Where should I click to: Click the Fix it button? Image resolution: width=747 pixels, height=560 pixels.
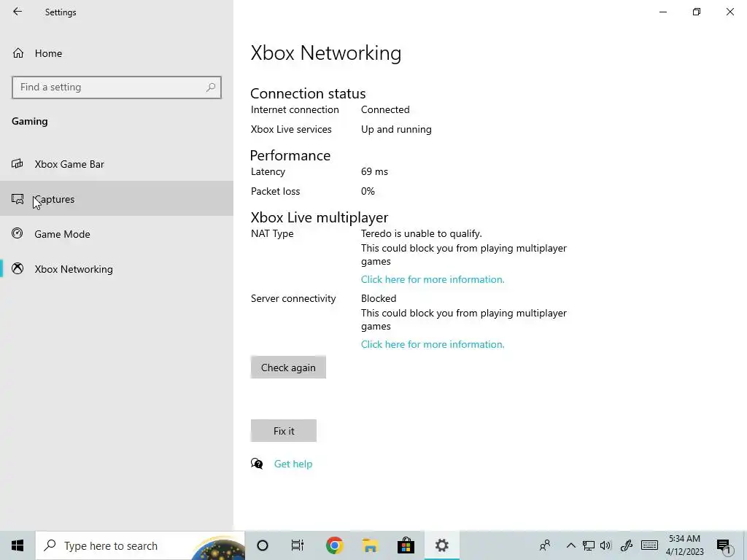[284, 430]
